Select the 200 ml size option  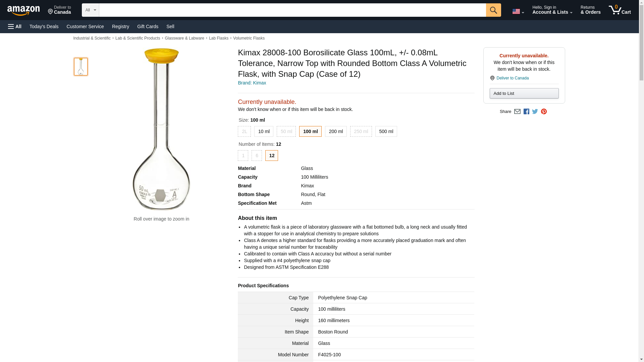(x=336, y=131)
